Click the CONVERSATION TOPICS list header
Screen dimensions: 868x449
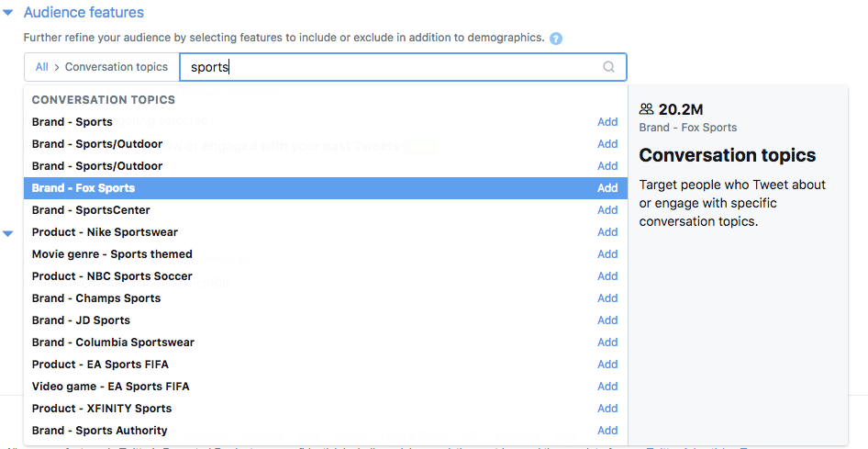[104, 100]
